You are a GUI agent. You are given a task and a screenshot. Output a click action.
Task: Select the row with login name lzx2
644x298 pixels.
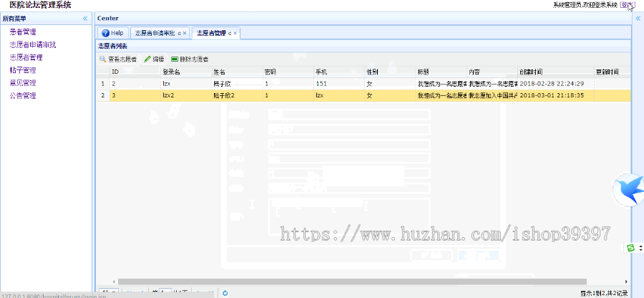tap(364, 95)
